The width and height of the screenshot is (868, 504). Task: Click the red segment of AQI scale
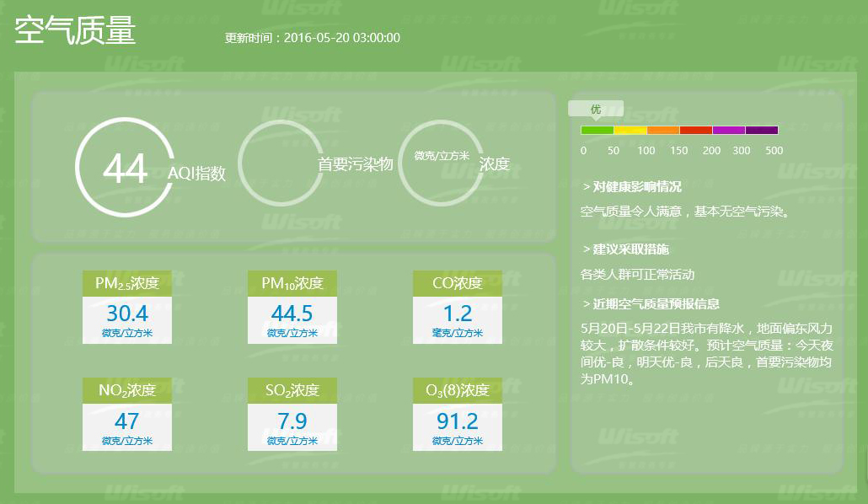[696, 130]
